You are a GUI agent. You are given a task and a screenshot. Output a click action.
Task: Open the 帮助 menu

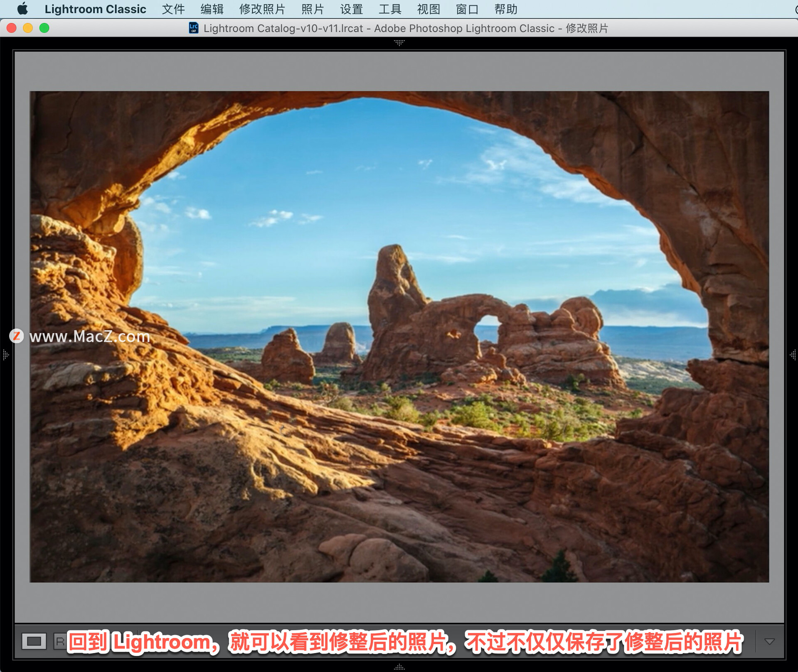pyautogui.click(x=506, y=9)
